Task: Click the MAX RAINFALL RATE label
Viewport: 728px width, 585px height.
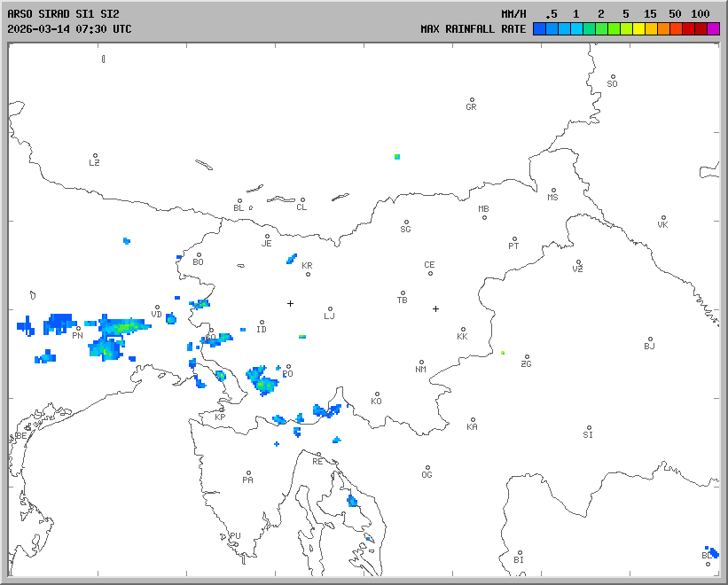Action: tap(473, 29)
